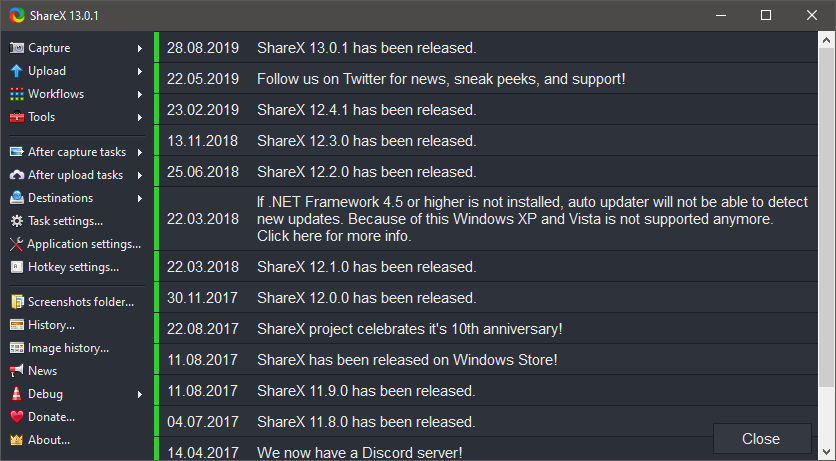This screenshot has height=461, width=836.
Task: Expand the Destinations submenu arrow
Action: pos(140,198)
